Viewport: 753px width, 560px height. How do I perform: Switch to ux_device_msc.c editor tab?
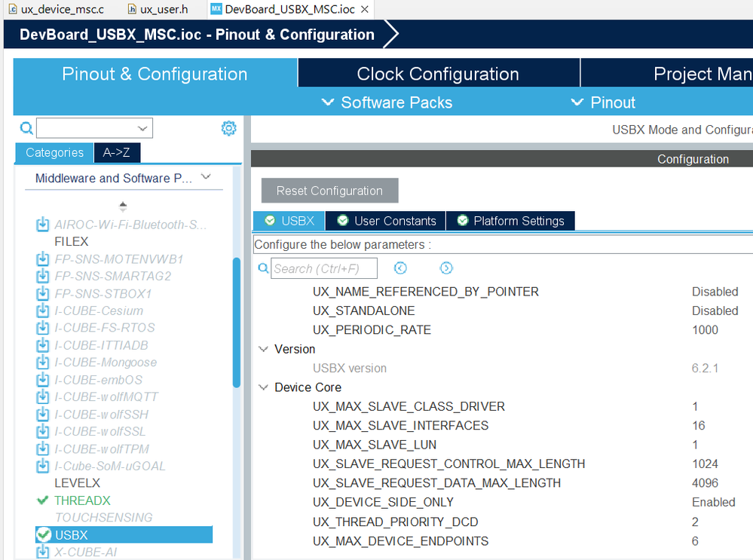click(57, 9)
